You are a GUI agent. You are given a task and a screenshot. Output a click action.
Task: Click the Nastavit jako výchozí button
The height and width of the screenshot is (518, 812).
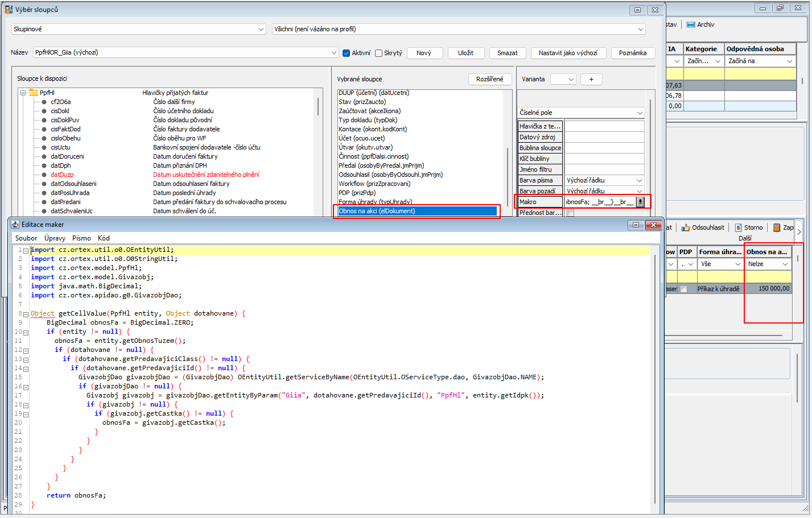[568, 53]
